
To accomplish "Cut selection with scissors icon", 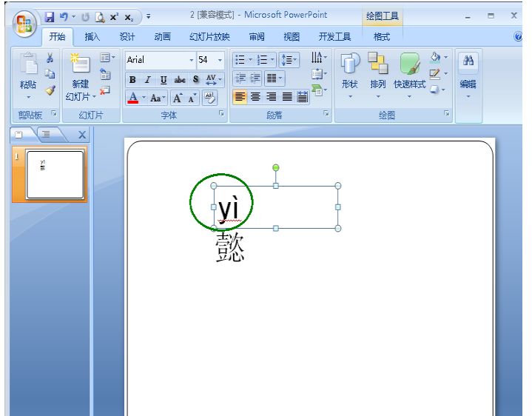I will tap(50, 58).
